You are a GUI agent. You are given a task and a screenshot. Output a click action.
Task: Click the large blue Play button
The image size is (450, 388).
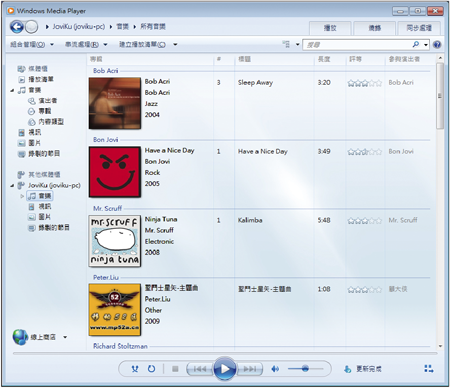click(x=224, y=368)
